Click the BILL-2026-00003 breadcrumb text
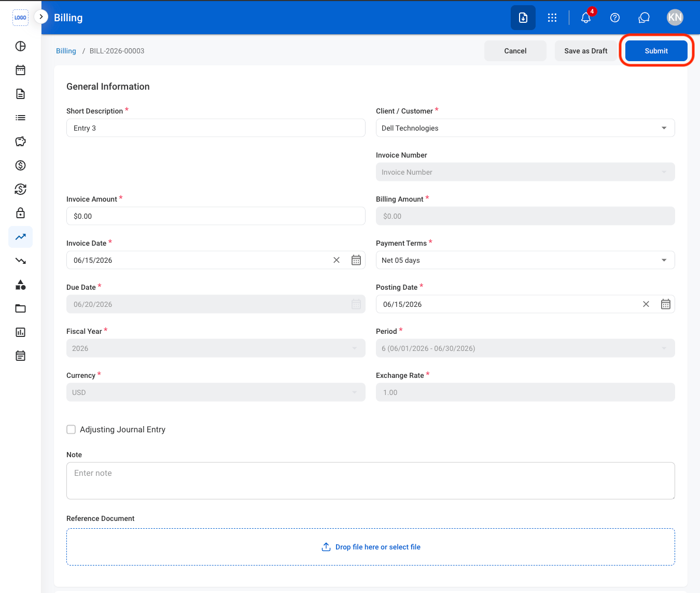Image resolution: width=700 pixels, height=593 pixels. [117, 51]
